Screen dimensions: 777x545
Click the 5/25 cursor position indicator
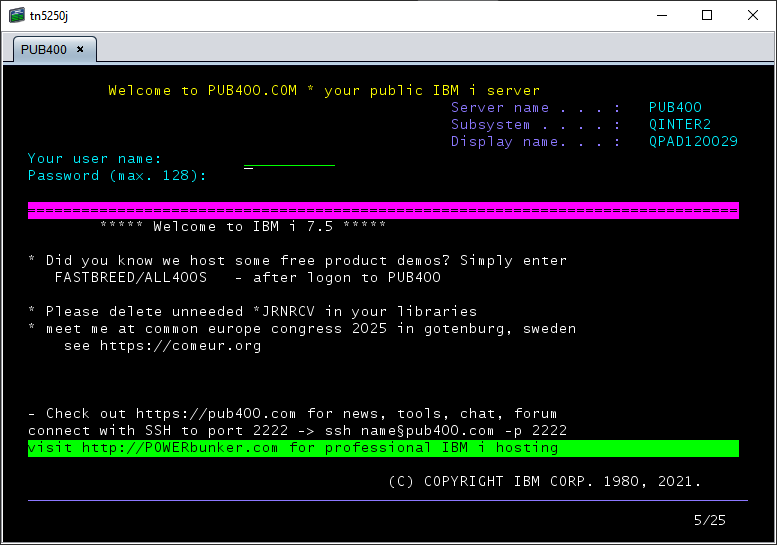(710, 520)
